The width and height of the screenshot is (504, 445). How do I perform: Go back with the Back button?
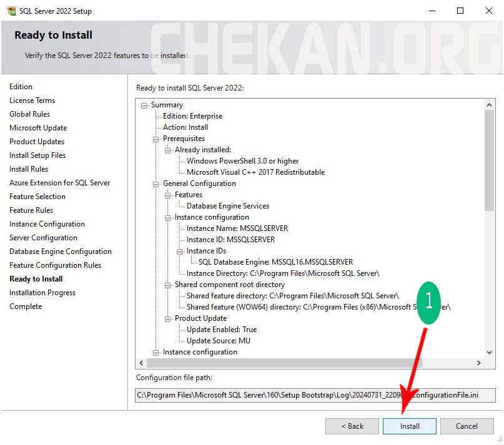(352, 426)
